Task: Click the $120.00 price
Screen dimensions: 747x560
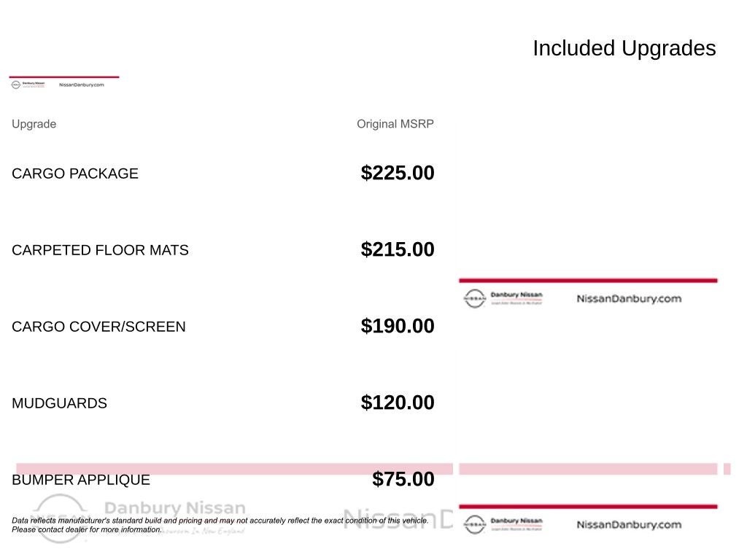Action: 398,402
